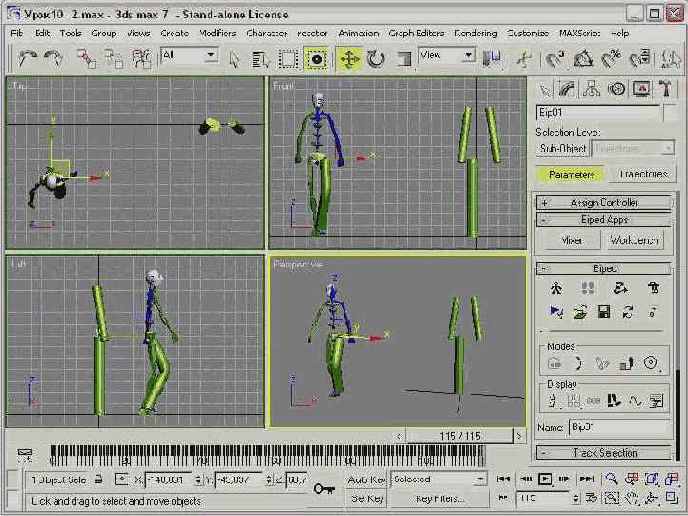
Task: Open the View reference coordinate dropdown
Action: (x=445, y=56)
